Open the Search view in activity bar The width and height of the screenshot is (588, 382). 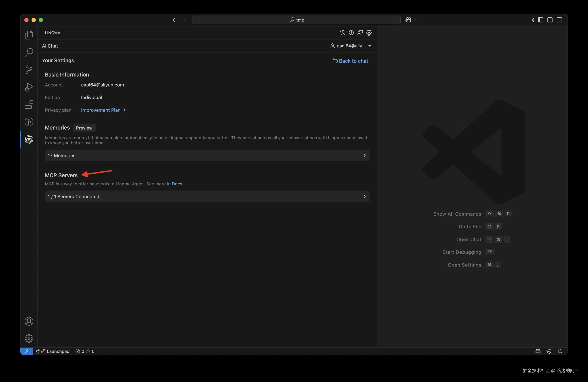(29, 52)
